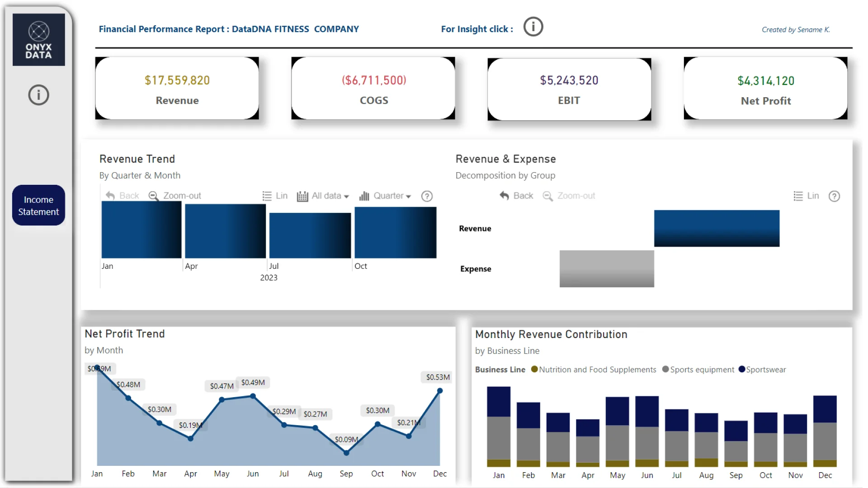Click the EBIT card
868x488 pixels.
[569, 89]
